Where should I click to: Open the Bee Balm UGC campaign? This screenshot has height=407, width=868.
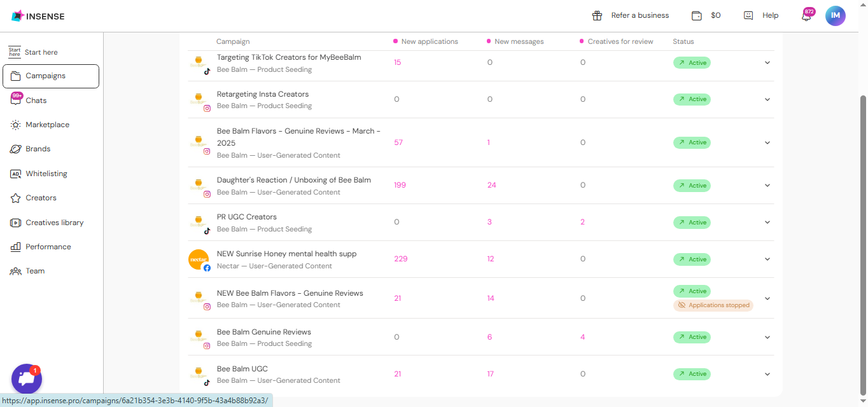[242, 369]
